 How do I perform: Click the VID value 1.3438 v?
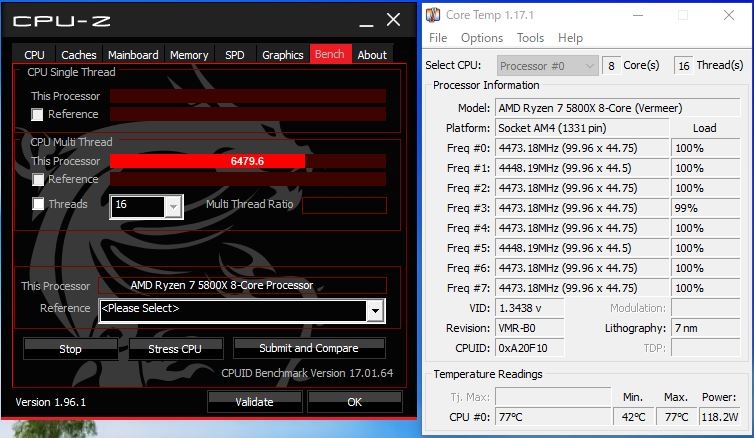pyautogui.click(x=529, y=308)
